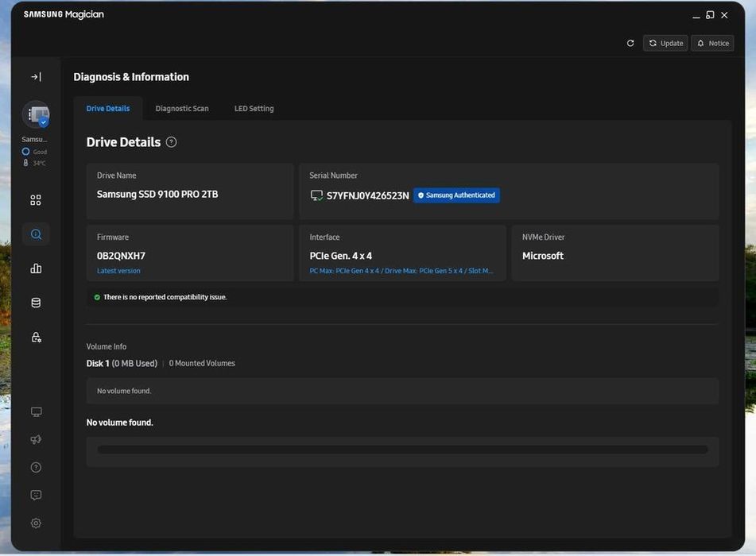Viewport: 756px width, 556px height.
Task: Open the performance bar chart icon
Action: (x=36, y=268)
